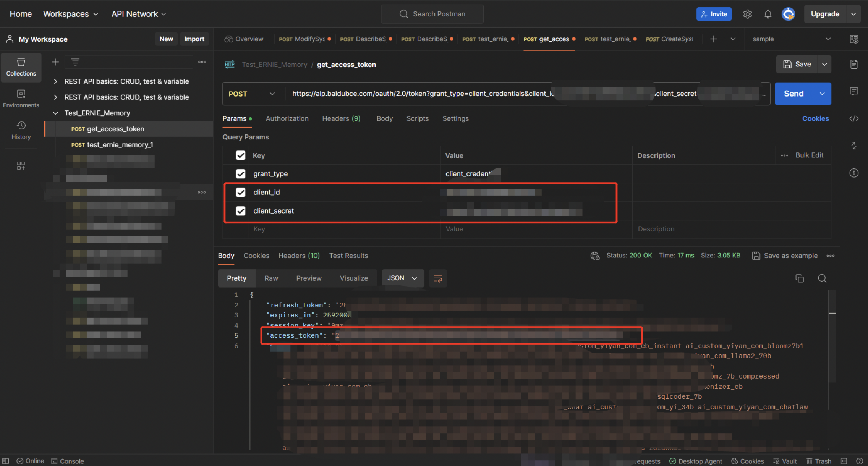This screenshot has width=868, height=466.
Task: Open the request Settings tab
Action: [x=455, y=118]
